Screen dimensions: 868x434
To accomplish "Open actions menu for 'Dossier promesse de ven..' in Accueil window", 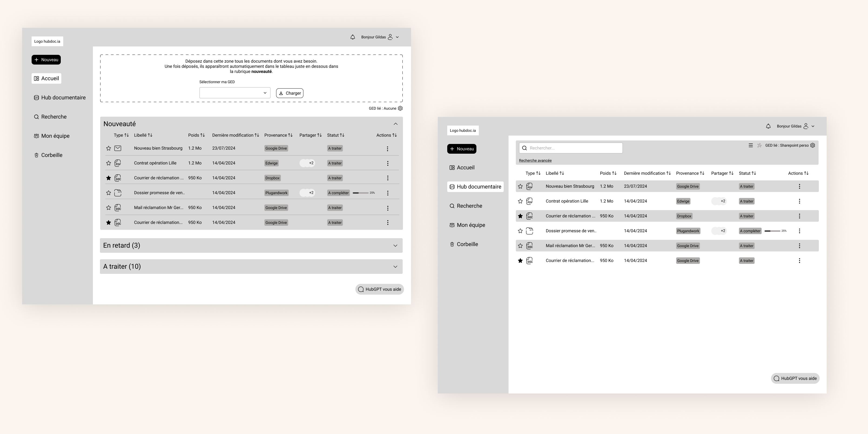I will pos(388,193).
